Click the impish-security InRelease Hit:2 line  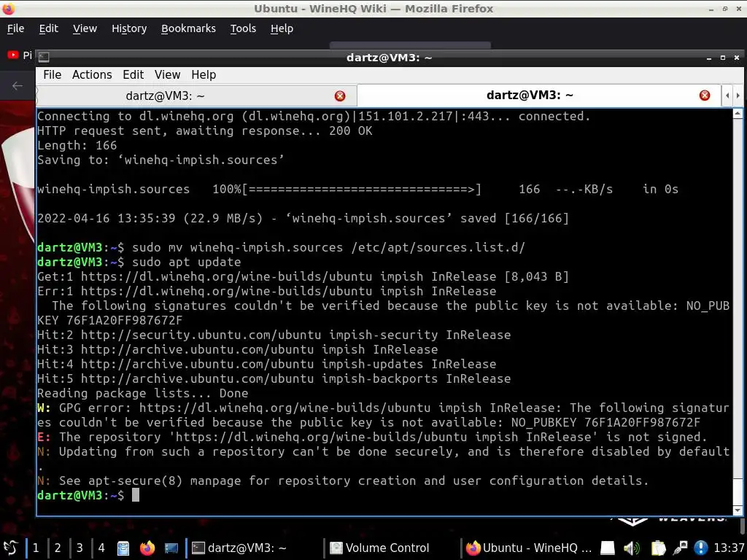274,335
